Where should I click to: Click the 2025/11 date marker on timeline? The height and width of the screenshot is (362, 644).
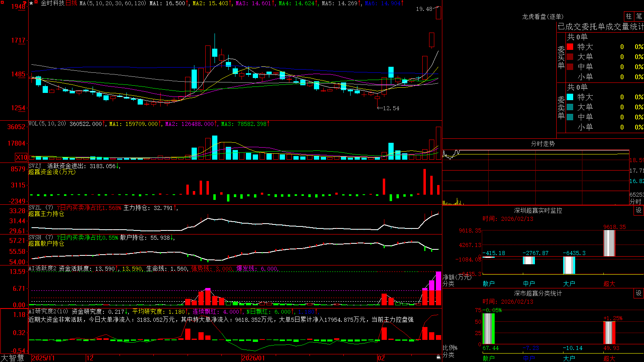(x=43, y=358)
